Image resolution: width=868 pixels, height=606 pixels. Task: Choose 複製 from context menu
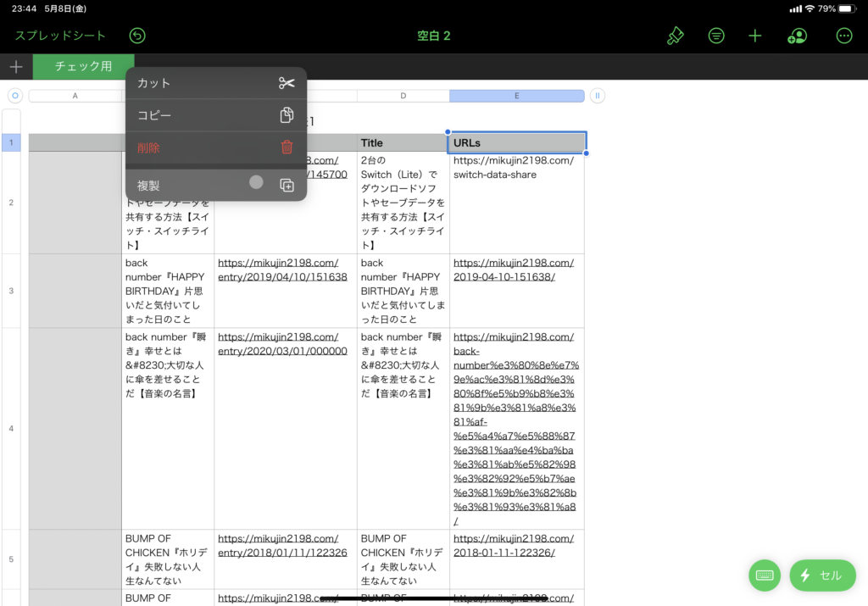(x=216, y=186)
